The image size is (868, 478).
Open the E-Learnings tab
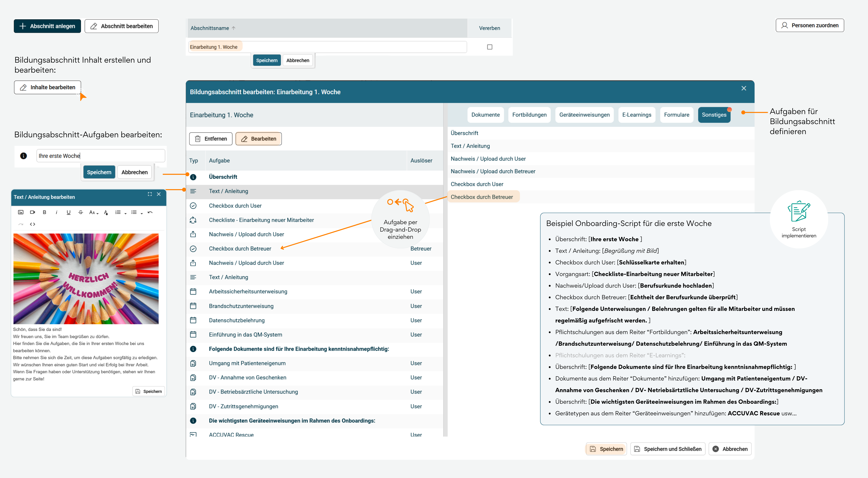[x=637, y=114]
